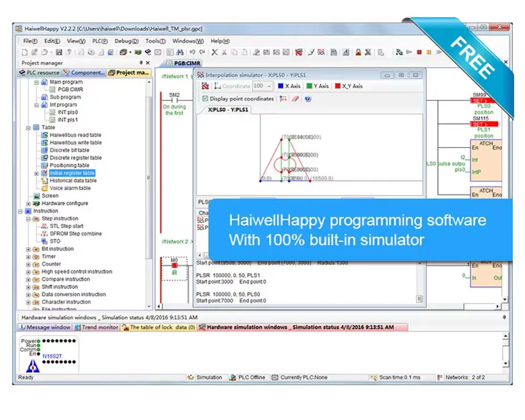The height and width of the screenshot is (420, 525).
Task: Click the gray Run play toolbar icon
Action: coord(409,52)
